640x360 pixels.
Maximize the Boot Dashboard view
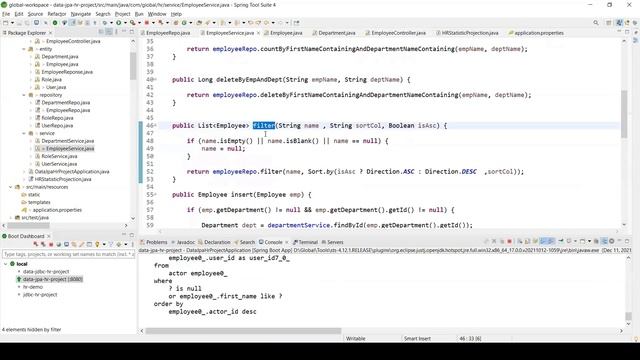[x=132, y=235]
